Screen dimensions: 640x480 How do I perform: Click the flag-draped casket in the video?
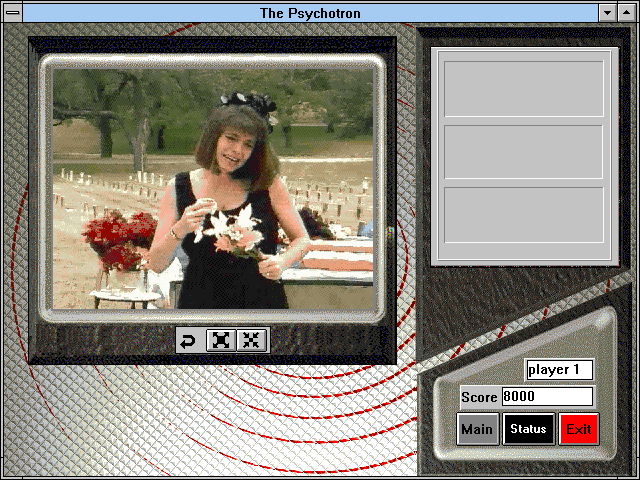pyautogui.click(x=329, y=261)
